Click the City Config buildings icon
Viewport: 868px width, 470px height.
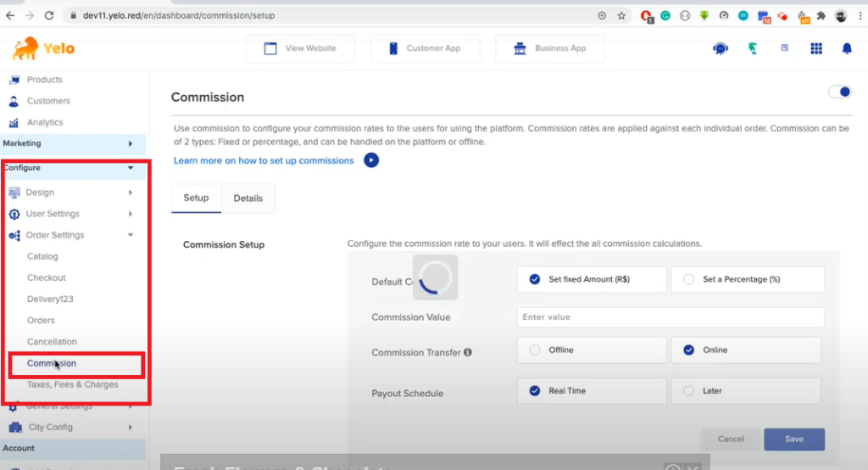[15, 428]
